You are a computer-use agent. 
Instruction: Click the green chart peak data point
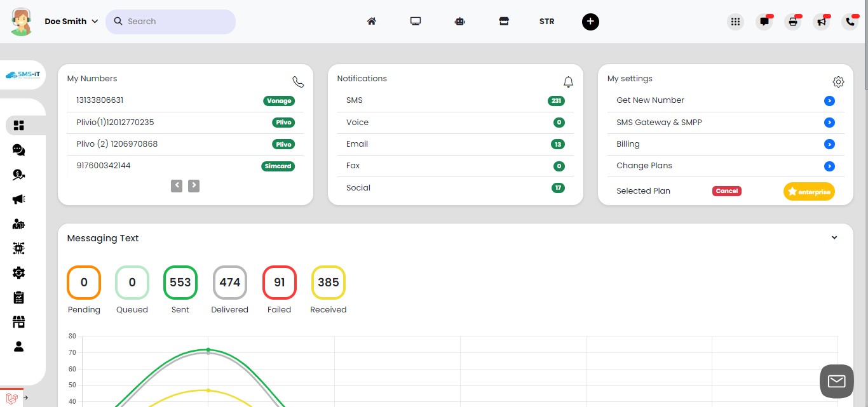coord(208,350)
